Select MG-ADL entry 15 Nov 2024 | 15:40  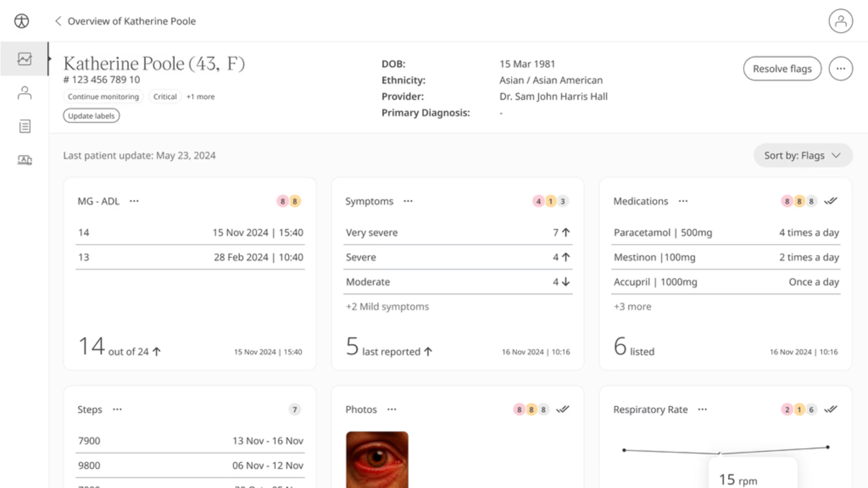(190, 233)
